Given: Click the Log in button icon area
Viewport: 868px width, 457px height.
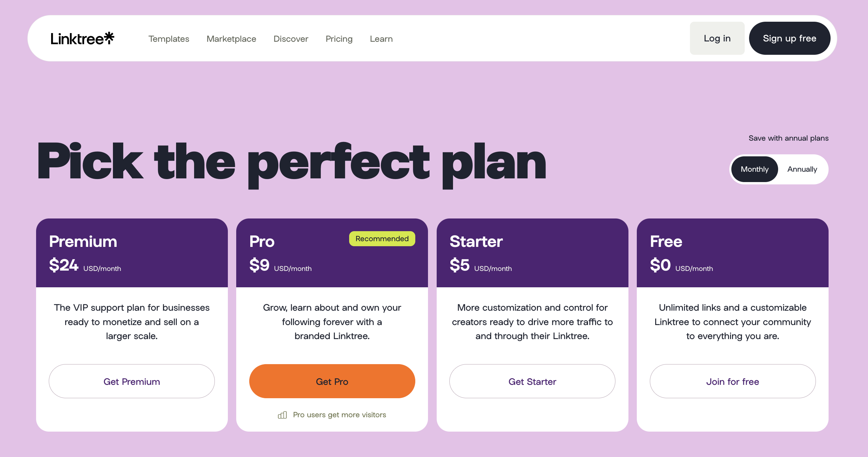Looking at the screenshot, I should pyautogui.click(x=716, y=38).
